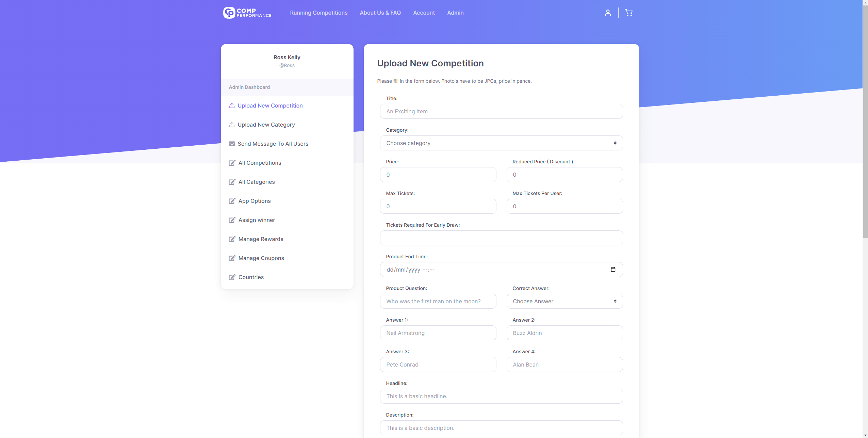The height and width of the screenshot is (438, 868).
Task: Focus the Headline input field
Action: pos(501,396)
